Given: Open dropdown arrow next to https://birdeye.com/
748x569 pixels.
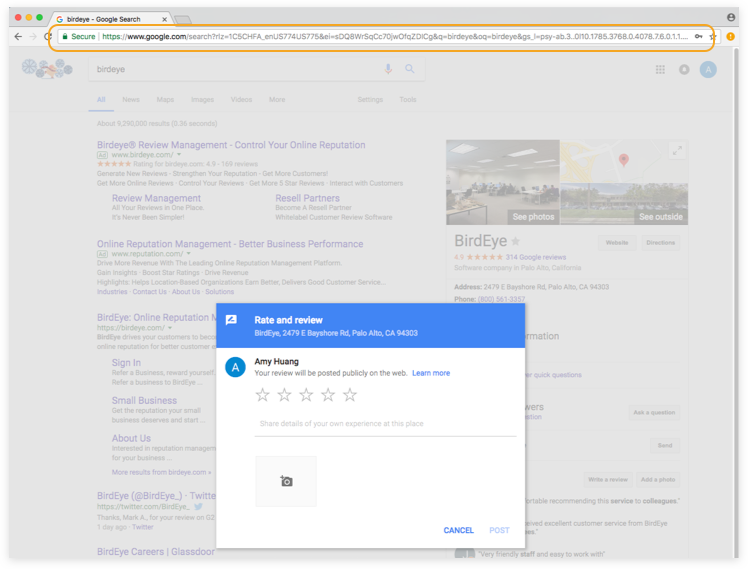Looking at the screenshot, I should 170,328.
